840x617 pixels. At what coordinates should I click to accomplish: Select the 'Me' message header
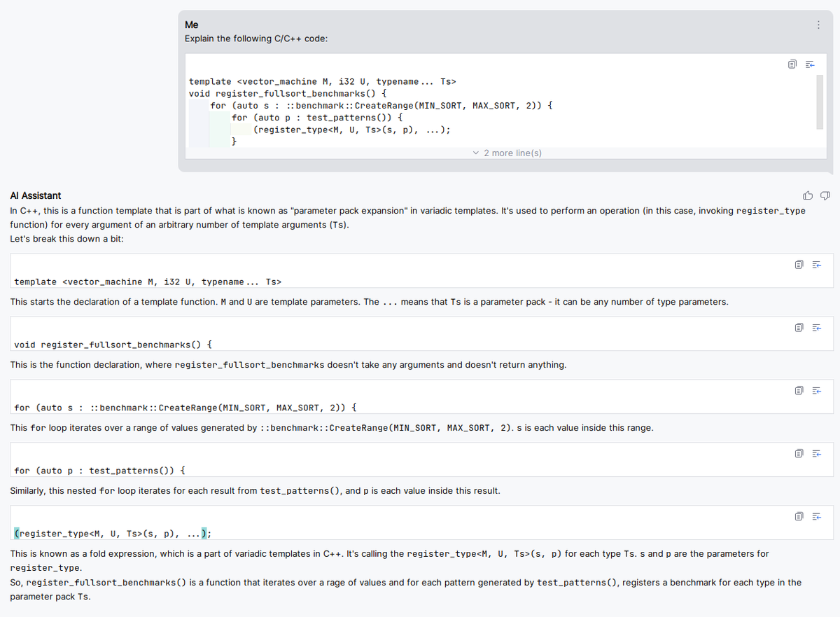[190, 25]
